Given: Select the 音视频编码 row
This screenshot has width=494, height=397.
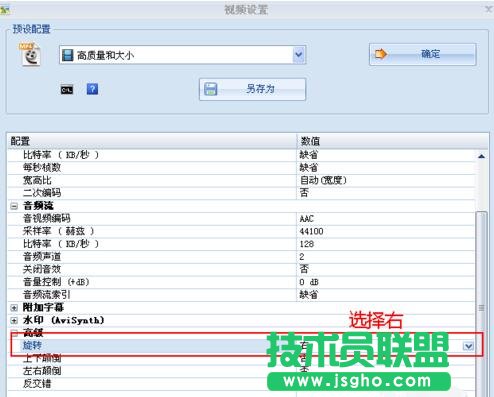Looking at the screenshot, I should (242, 219).
